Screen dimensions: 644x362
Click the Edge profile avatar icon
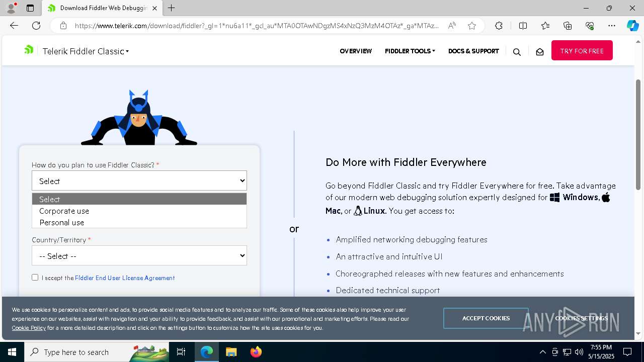(11, 8)
